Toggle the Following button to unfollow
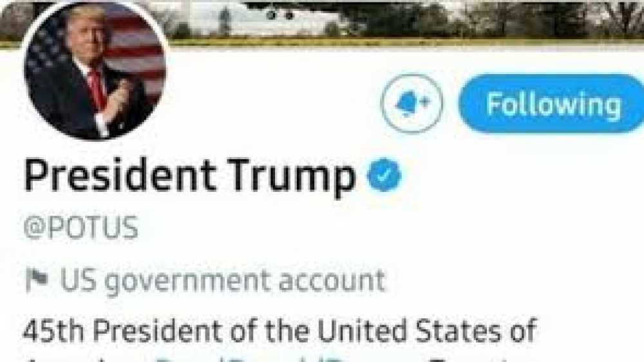 [x=553, y=104]
